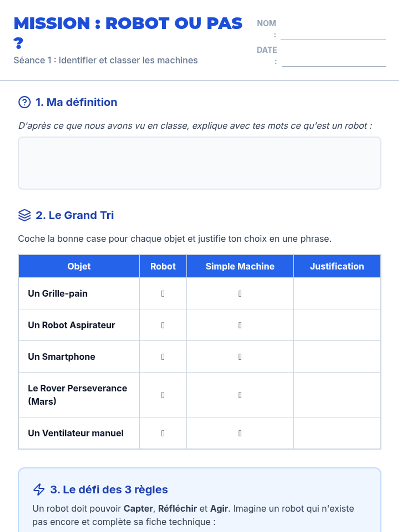Tick Simple Machine box for Un Smartphone
Viewport: 399px width, 532px height.
tap(240, 357)
